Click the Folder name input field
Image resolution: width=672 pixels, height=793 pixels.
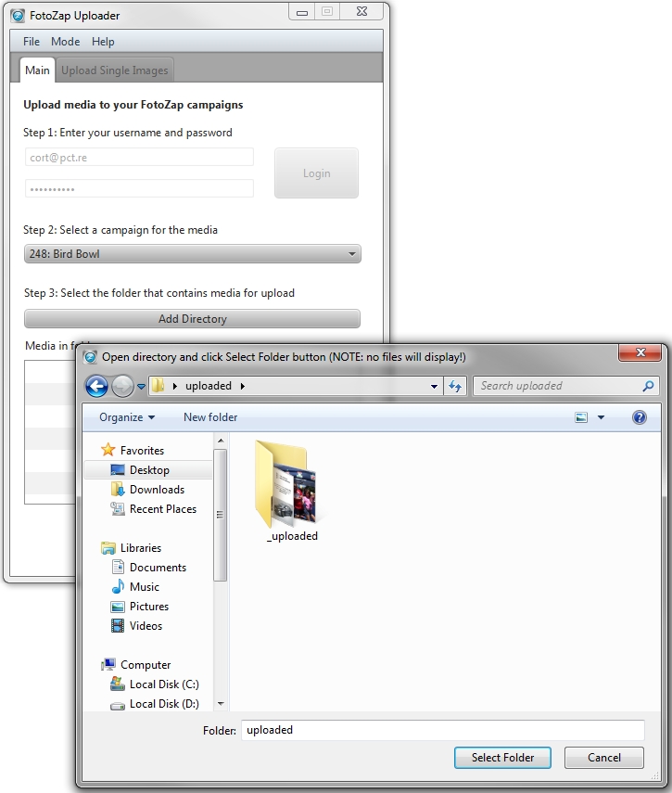442,730
